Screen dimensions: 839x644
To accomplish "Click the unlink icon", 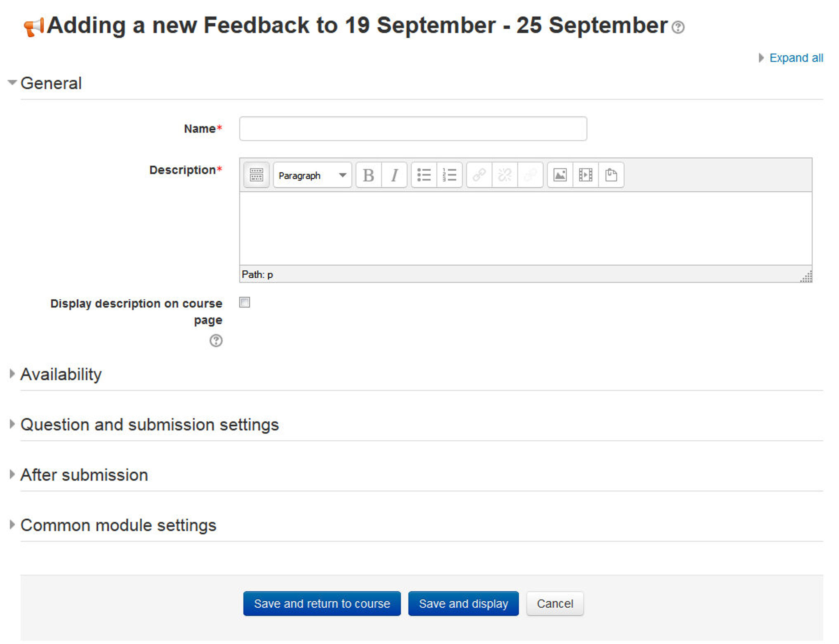I will coord(504,175).
